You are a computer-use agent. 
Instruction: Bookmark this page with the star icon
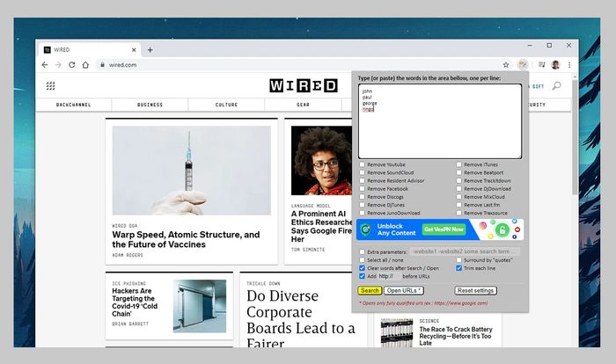(506, 65)
